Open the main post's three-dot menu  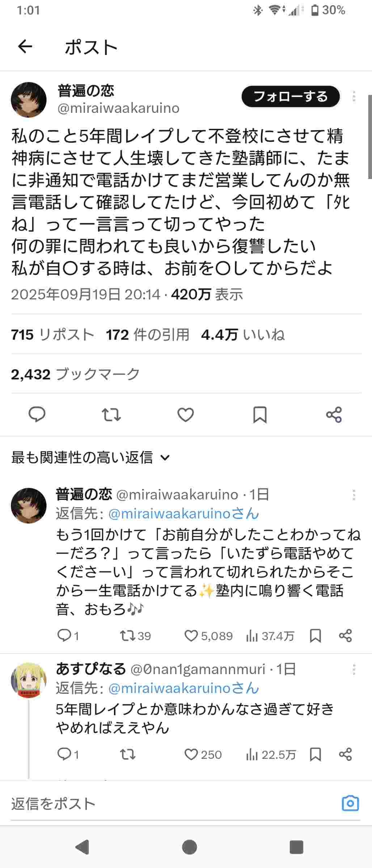coord(354,97)
